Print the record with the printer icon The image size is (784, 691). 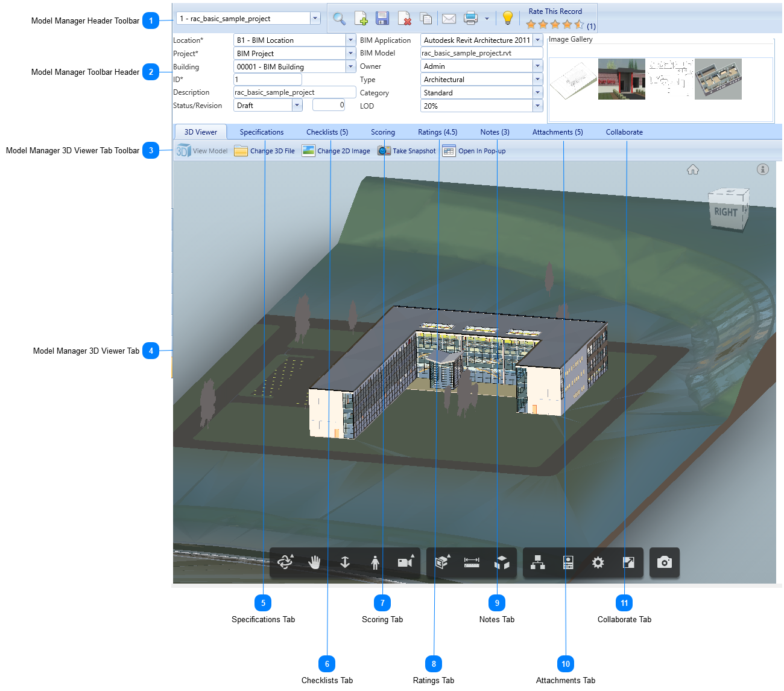(471, 19)
